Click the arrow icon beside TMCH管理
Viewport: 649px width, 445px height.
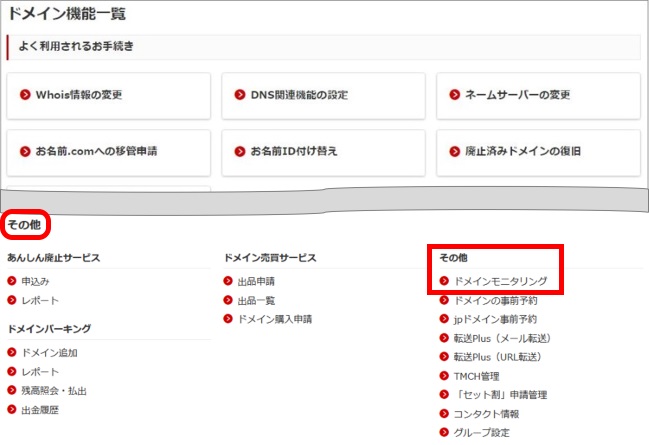pyautogui.click(x=445, y=376)
